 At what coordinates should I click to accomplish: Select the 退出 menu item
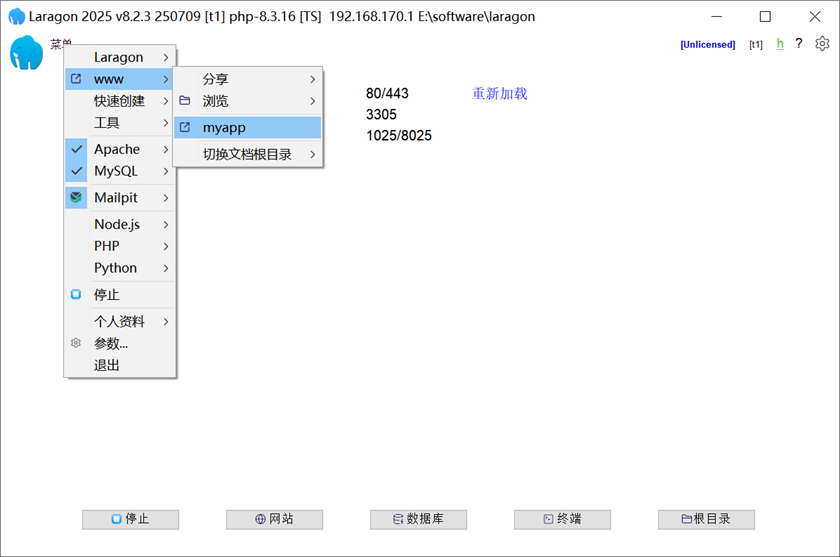pos(120,365)
